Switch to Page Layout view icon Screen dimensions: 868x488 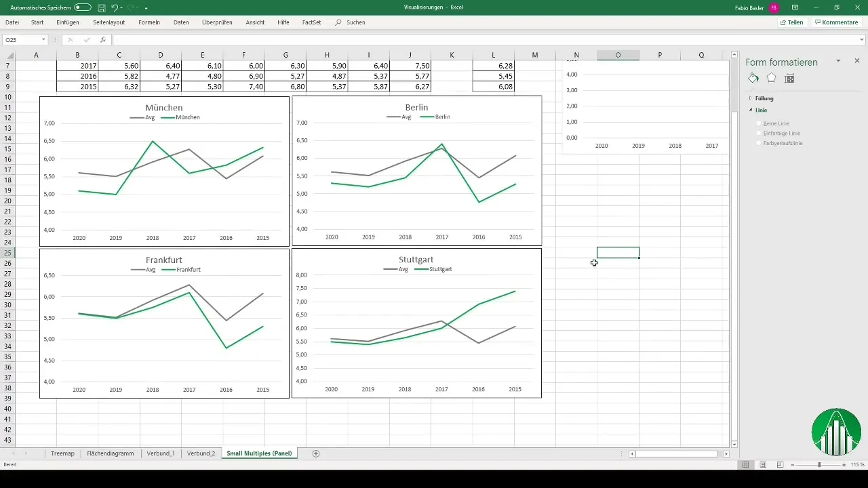(x=763, y=465)
